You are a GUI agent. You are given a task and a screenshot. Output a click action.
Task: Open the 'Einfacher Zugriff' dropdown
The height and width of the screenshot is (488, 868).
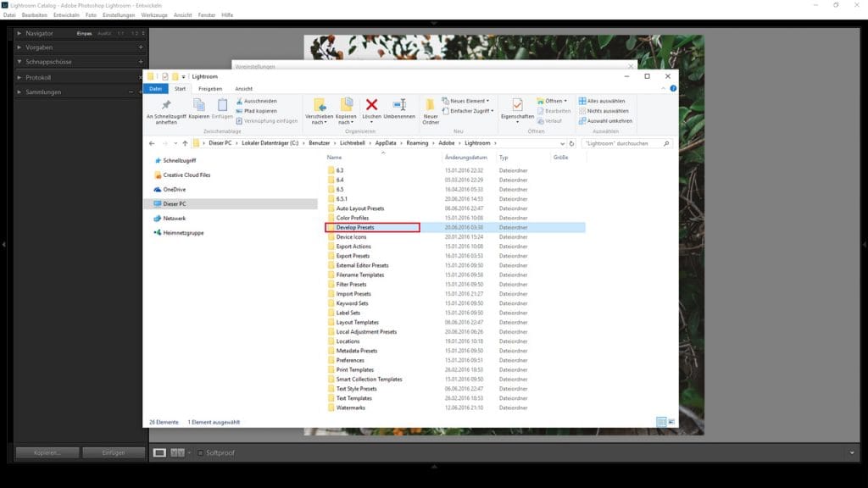tap(468, 111)
